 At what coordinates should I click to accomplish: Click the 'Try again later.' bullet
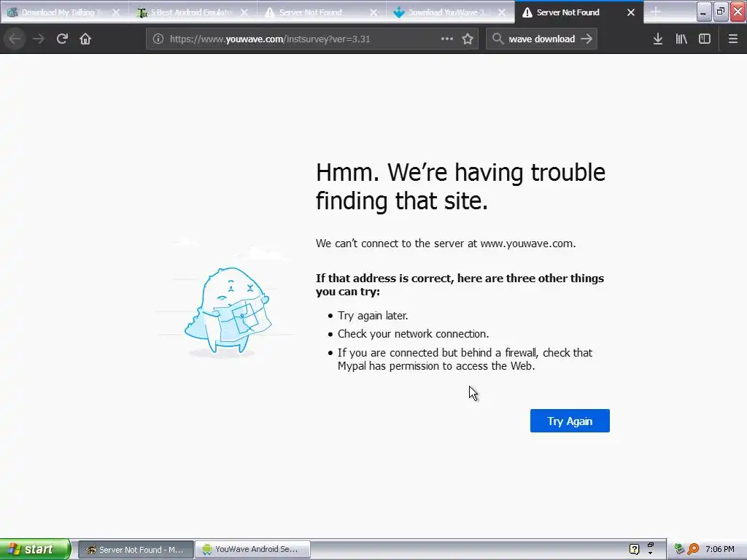pos(373,316)
